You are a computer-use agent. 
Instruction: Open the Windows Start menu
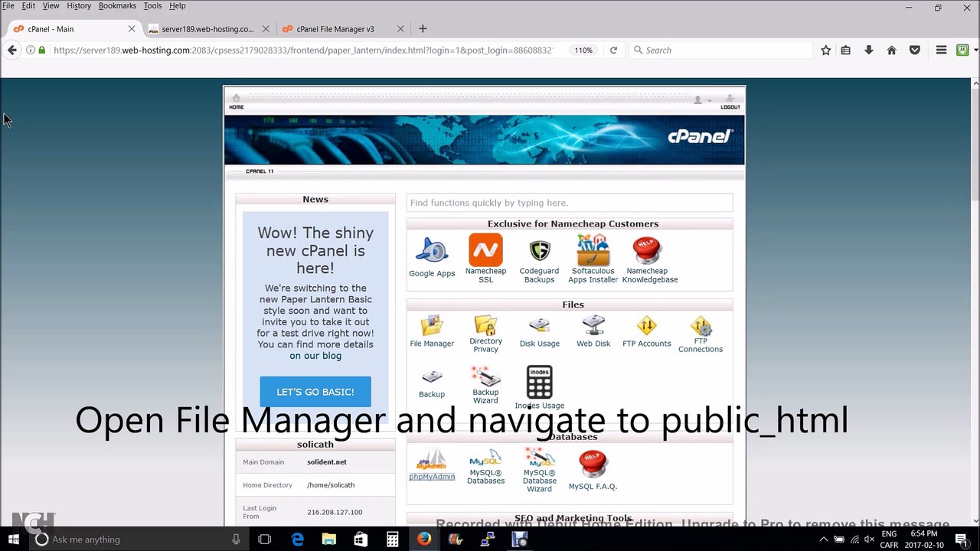pos(13,539)
